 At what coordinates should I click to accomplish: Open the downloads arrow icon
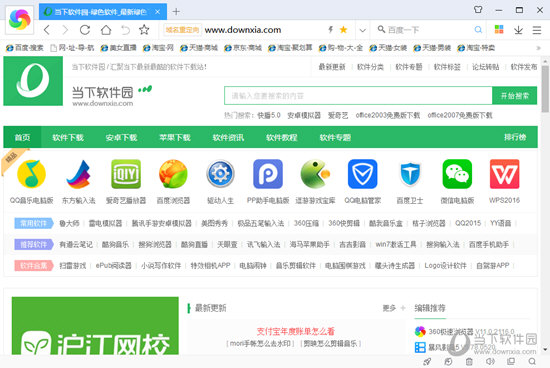coord(518,30)
